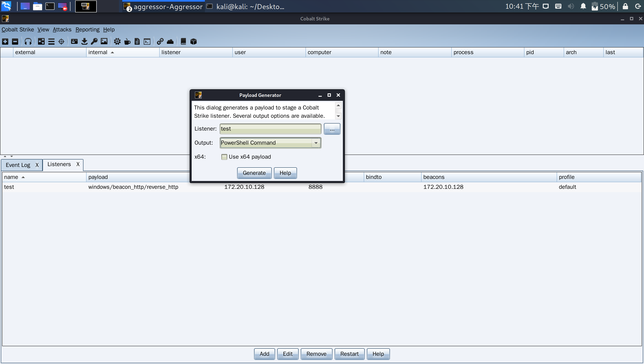Screen dimensions: 644x364
Task: Sort listeners by the name column header
Action: click(x=11, y=177)
